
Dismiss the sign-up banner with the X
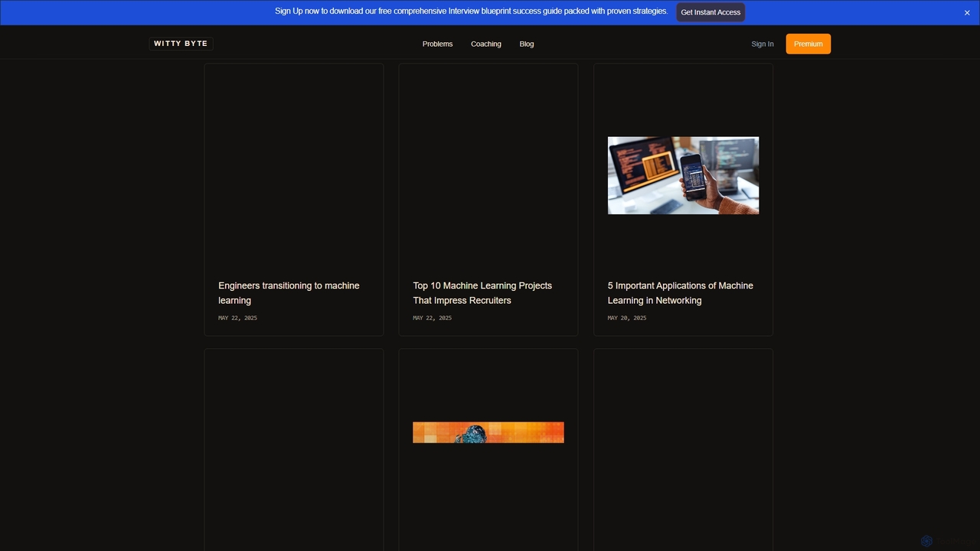(x=967, y=12)
